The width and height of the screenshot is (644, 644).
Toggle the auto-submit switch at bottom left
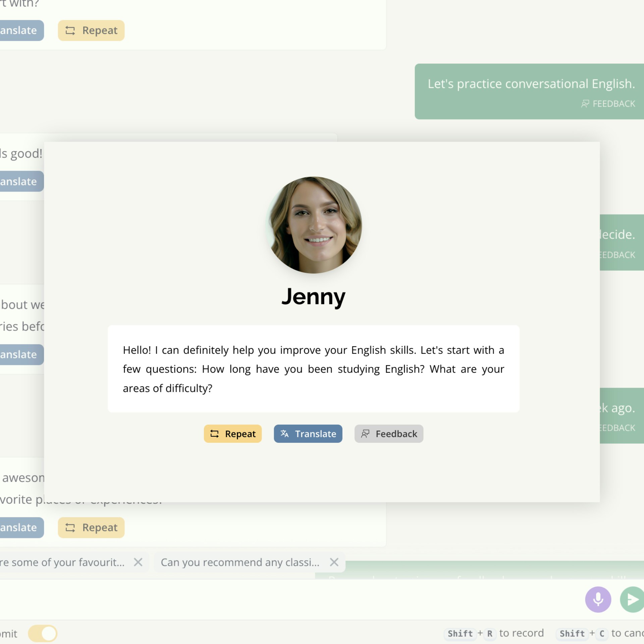(x=43, y=634)
